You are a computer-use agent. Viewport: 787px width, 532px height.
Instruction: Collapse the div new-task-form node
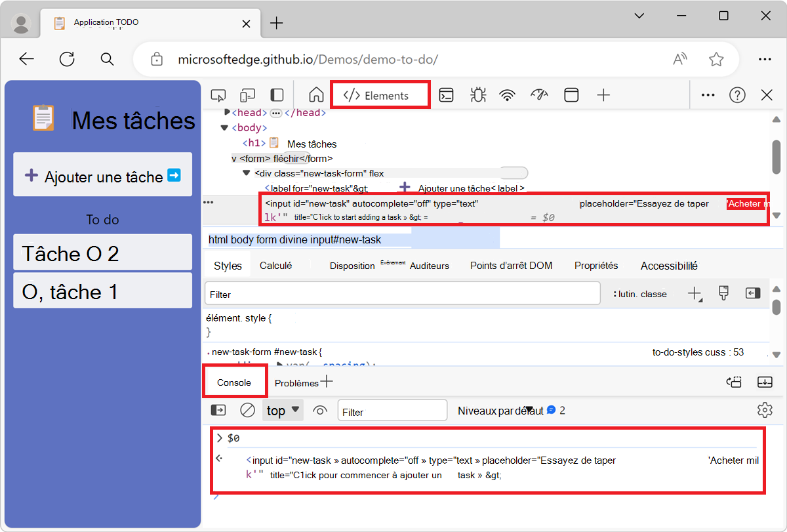tap(247, 173)
